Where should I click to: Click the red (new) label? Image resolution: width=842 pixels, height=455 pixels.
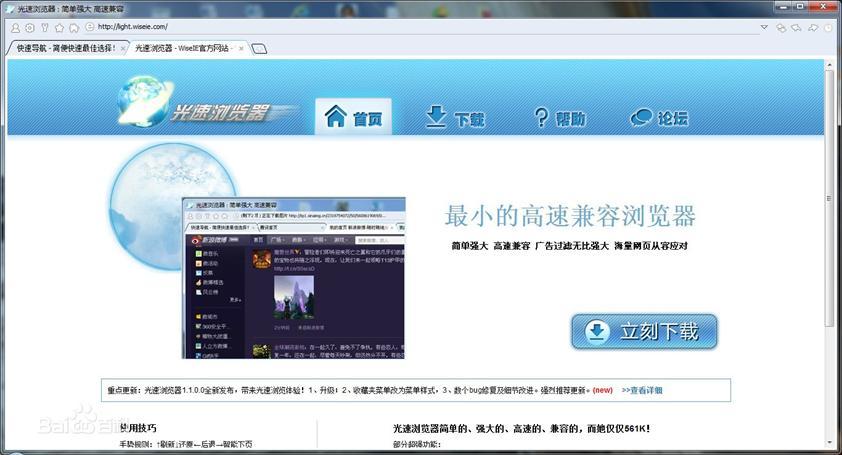(603, 391)
